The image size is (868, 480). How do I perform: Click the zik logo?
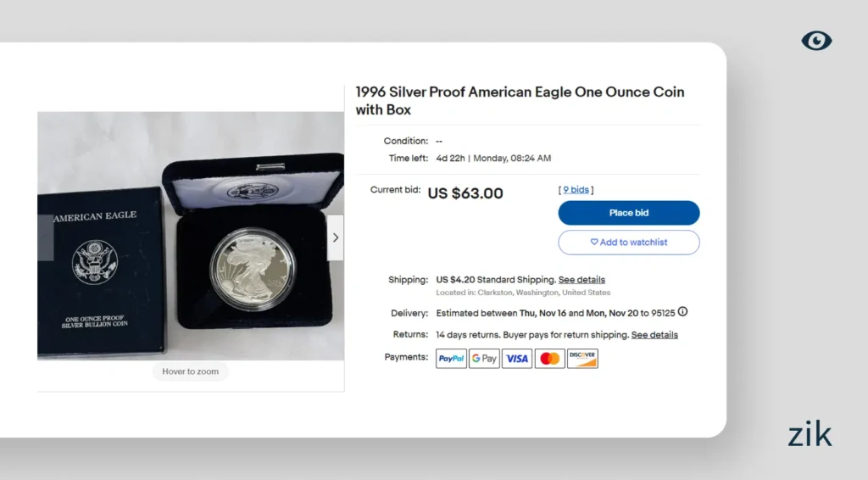[810, 435]
